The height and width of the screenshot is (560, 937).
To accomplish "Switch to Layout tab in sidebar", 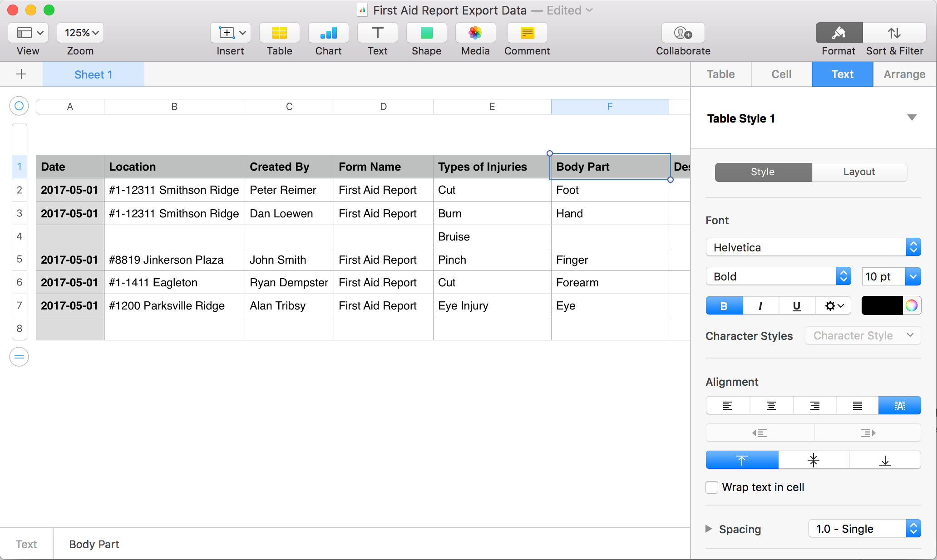I will pyautogui.click(x=859, y=172).
